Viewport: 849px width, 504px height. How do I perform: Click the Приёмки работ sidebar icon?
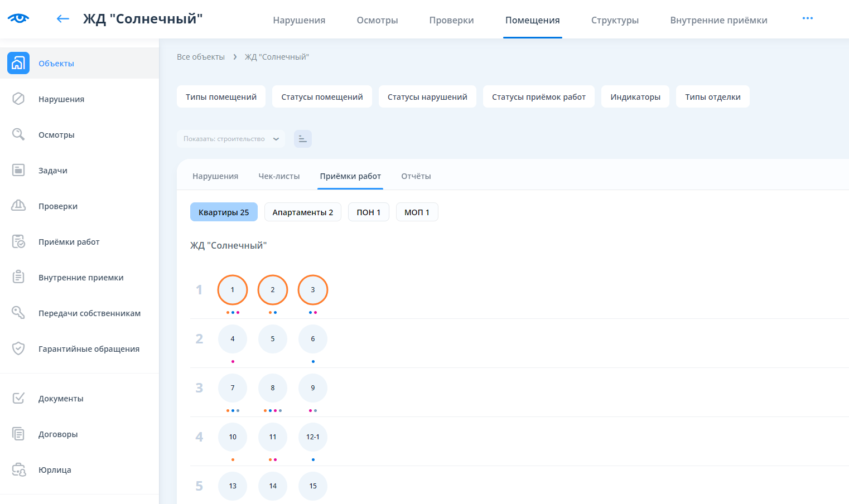(x=18, y=241)
